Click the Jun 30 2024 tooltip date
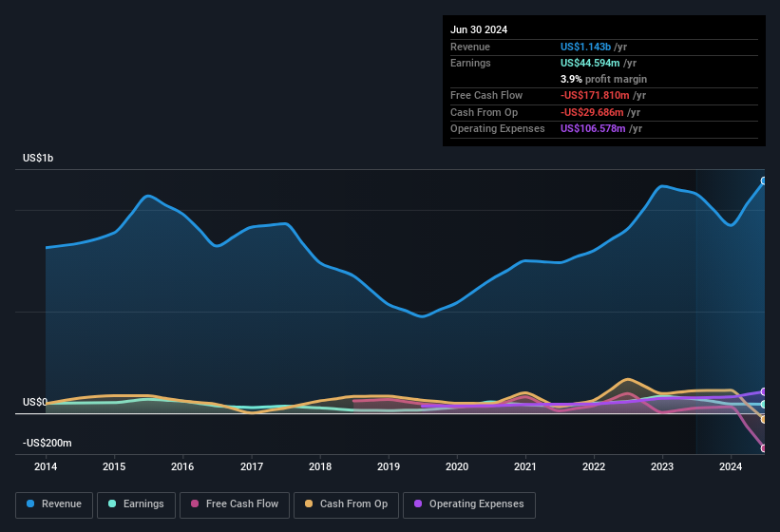780x532 pixels. coord(479,29)
